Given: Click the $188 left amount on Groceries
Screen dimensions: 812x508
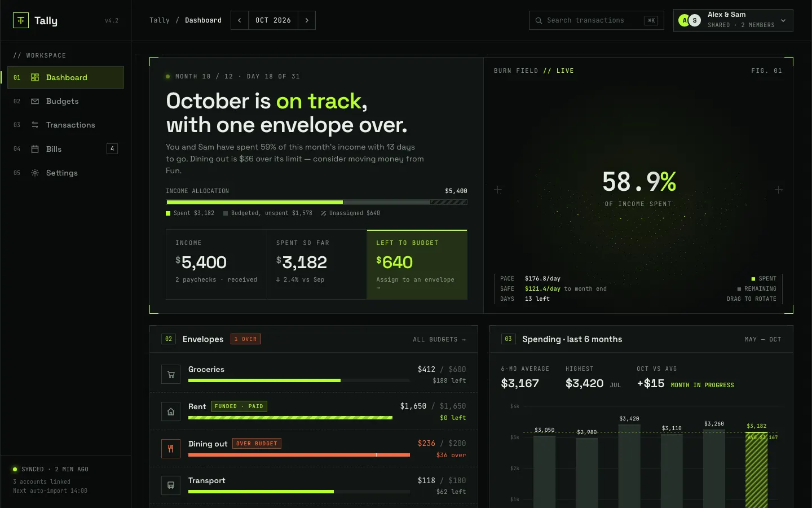Looking at the screenshot, I should [449, 380].
